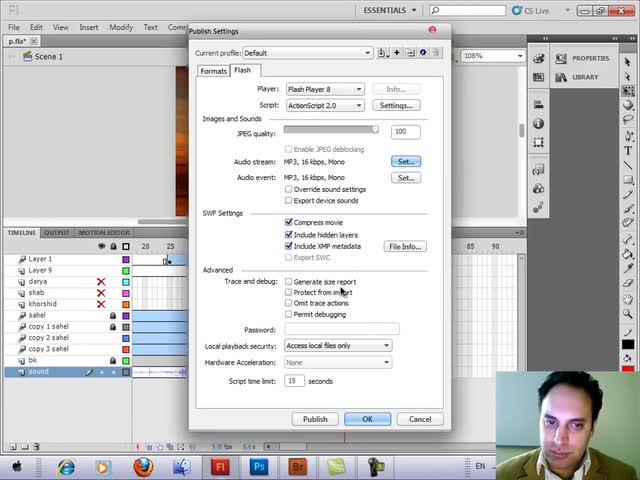Select the Paint Bucket tool

click(x=628, y=254)
